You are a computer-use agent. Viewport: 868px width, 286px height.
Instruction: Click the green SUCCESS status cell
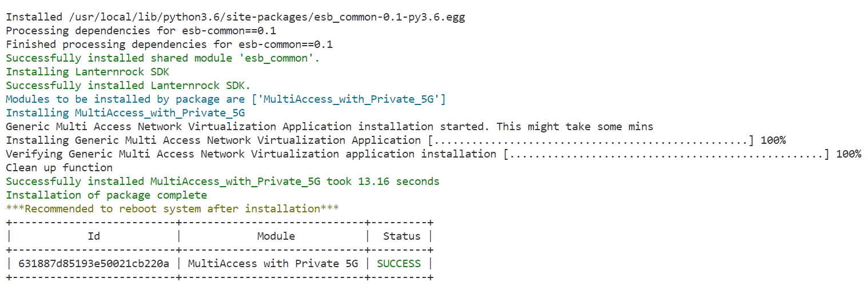[399, 264]
